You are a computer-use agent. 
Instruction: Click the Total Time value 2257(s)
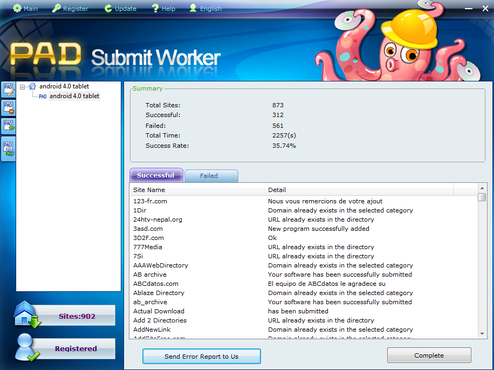tap(284, 135)
